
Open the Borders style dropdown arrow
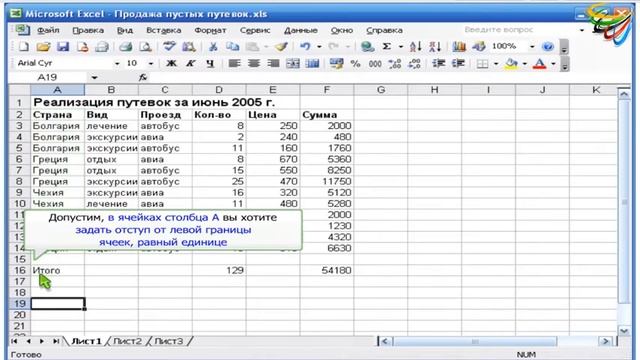click(x=496, y=64)
